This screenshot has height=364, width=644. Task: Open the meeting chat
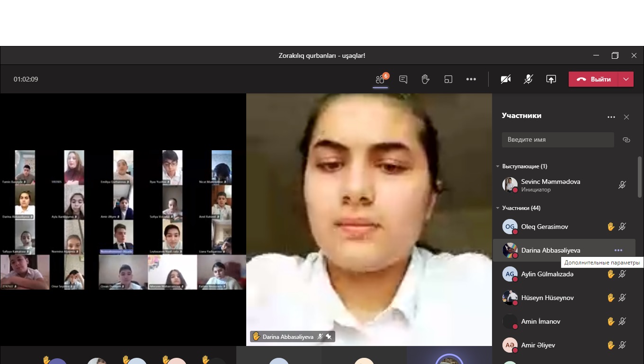click(403, 79)
